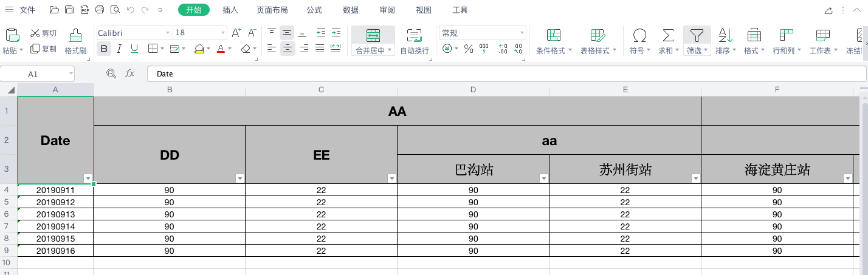Apply yellow fill color

coord(199,49)
